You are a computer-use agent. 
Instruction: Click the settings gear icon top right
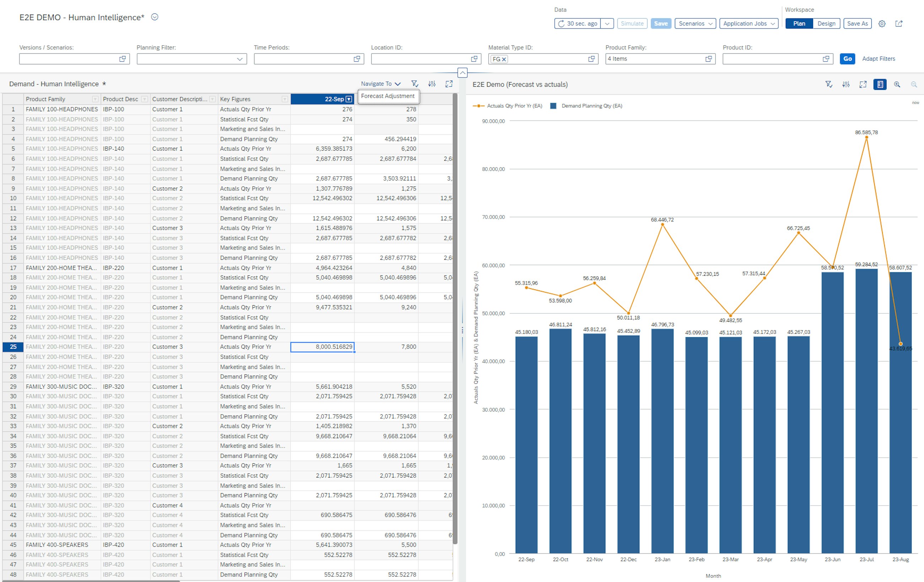coord(882,23)
